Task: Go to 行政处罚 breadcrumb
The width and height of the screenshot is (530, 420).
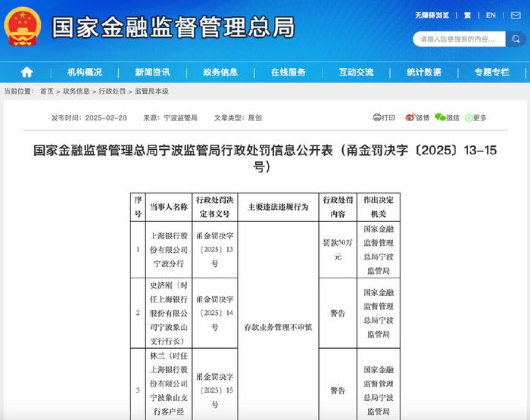Action: click(112, 92)
